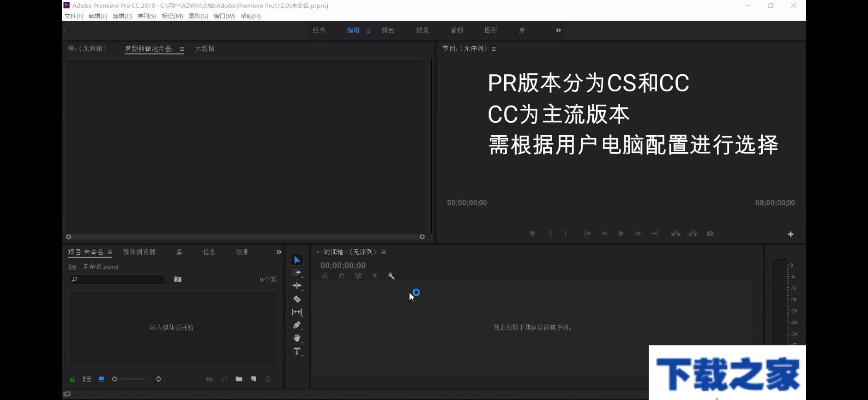Switch to 组件 workspace
Image resolution: width=868 pixels, height=400 pixels.
pos(319,30)
